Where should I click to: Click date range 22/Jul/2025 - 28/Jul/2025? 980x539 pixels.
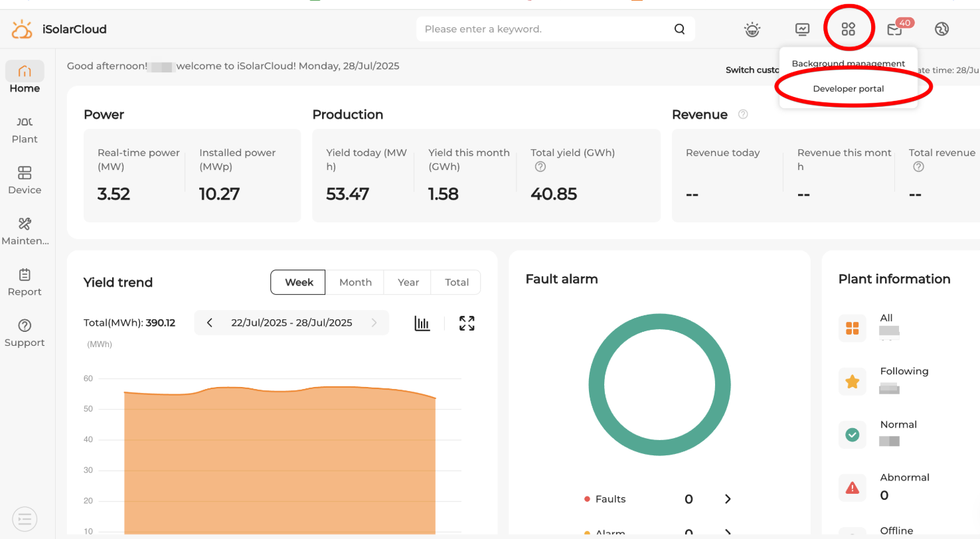tap(291, 323)
